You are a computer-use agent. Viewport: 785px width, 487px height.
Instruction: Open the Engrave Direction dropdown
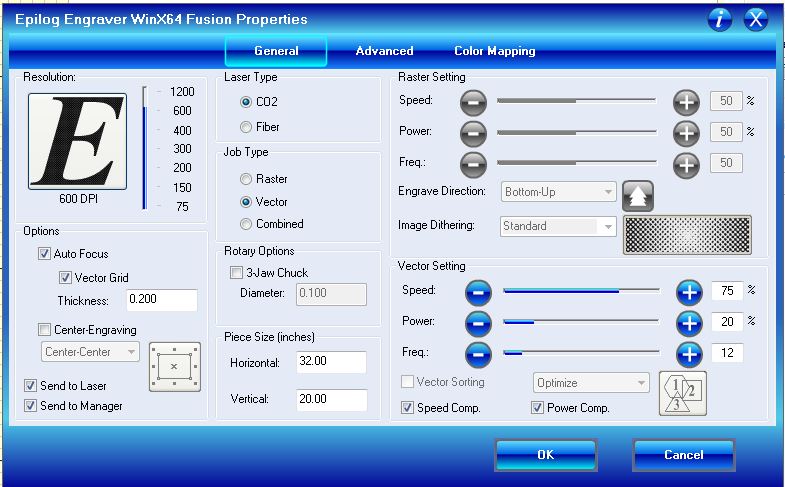pyautogui.click(x=558, y=192)
